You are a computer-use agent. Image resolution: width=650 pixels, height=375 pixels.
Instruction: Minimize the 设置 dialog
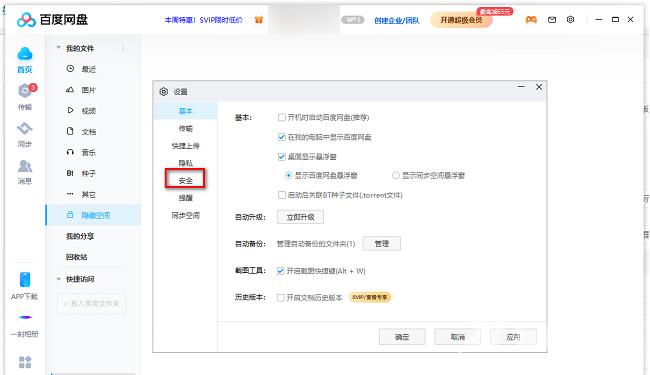click(521, 87)
